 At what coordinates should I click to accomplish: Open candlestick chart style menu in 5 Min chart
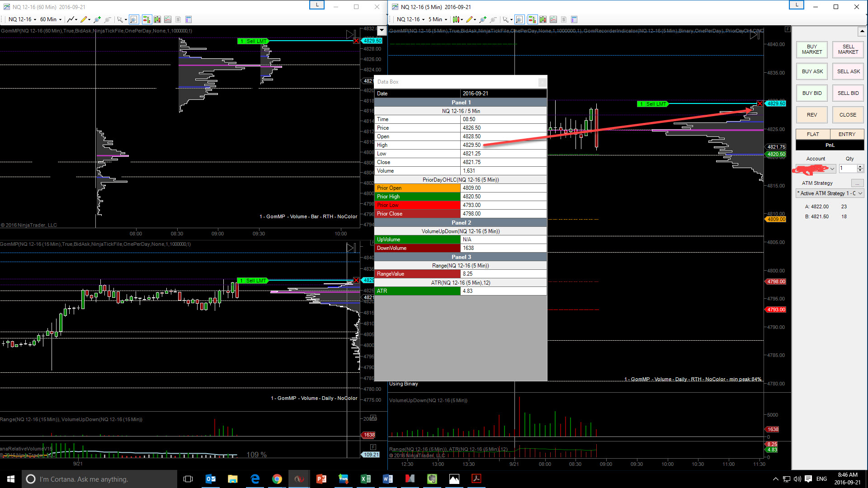click(x=457, y=19)
